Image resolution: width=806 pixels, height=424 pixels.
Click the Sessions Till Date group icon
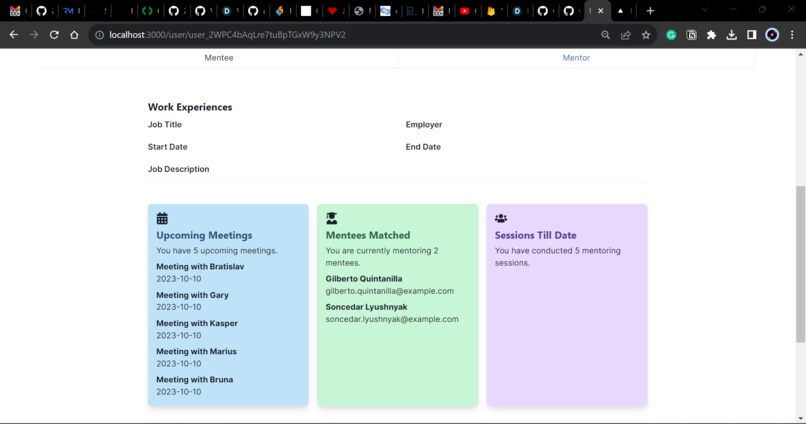tap(501, 218)
